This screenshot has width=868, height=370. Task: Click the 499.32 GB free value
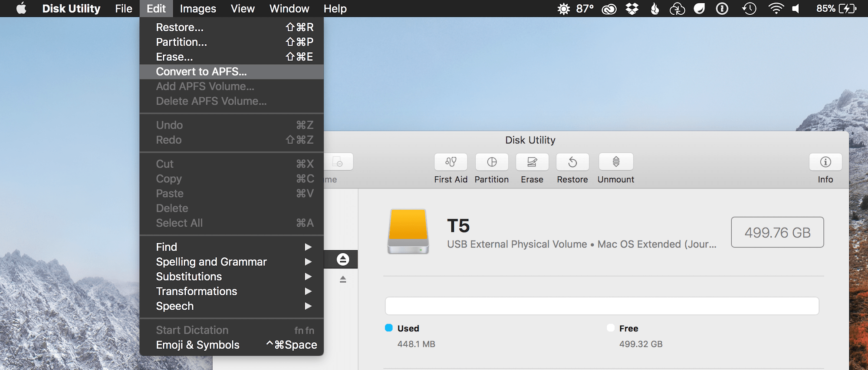pos(641,344)
